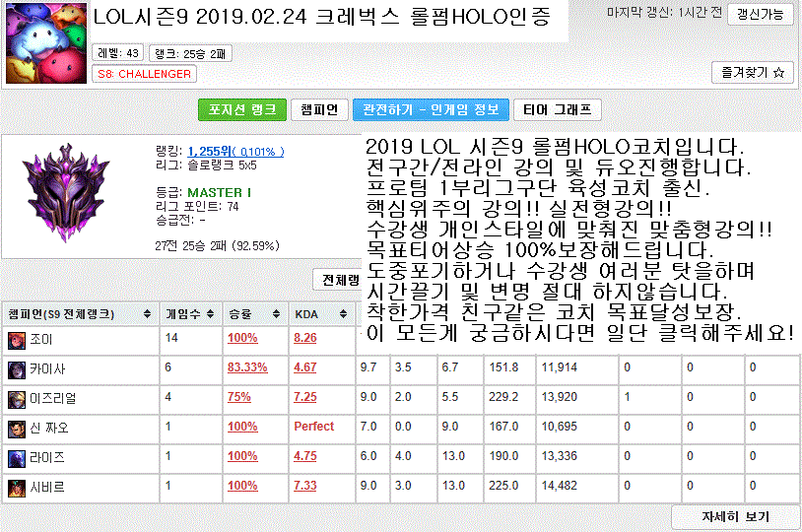Image resolution: width=802 pixels, height=532 pixels.
Task: Open 관전하기 - 인게임 정보 tab
Action: pos(431,110)
